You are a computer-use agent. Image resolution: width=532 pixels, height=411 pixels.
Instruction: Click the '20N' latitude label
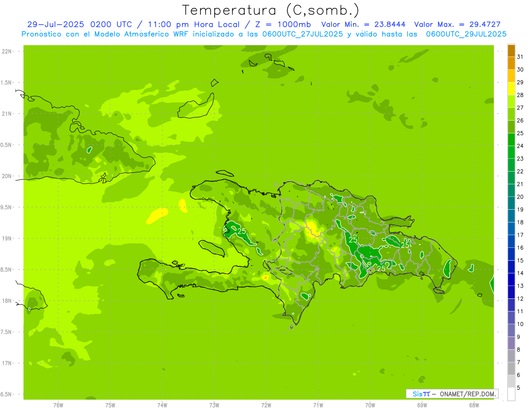[8, 176]
